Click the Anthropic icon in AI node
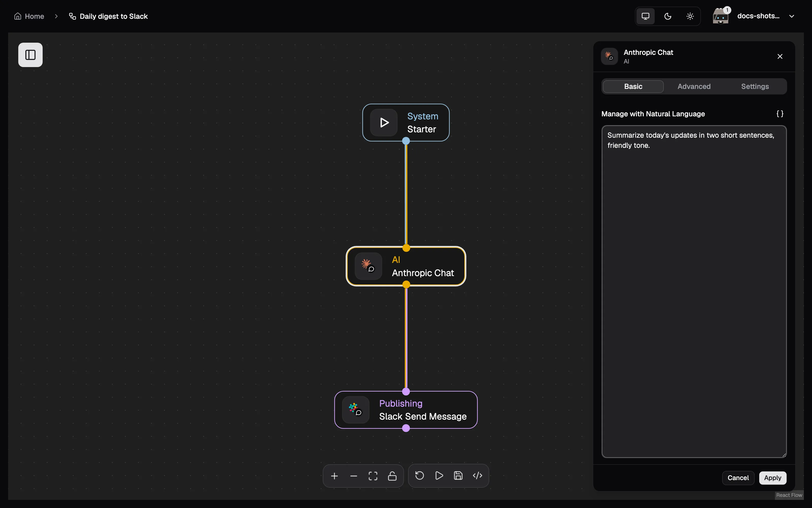Screen dimensions: 812x508 click(x=368, y=266)
